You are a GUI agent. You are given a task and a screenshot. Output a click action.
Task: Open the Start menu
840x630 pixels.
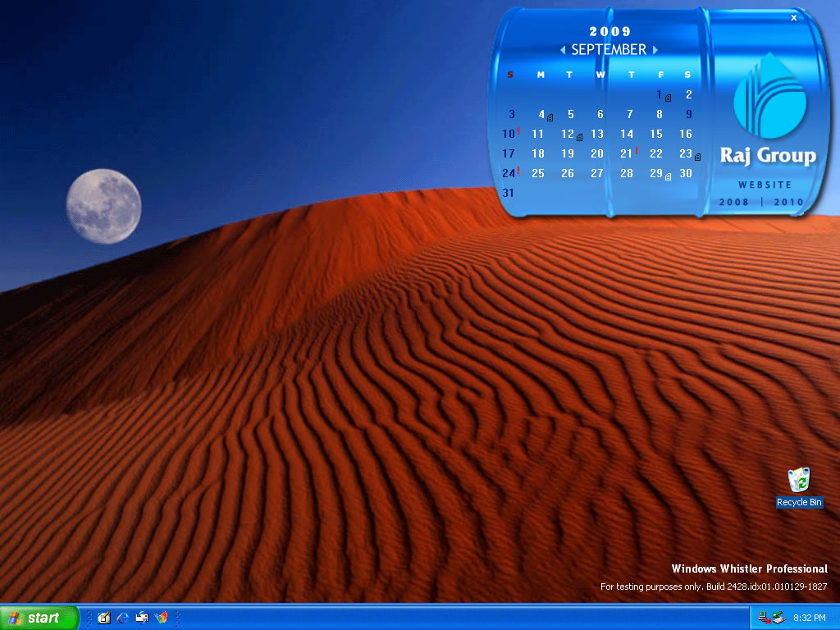pos(39,618)
